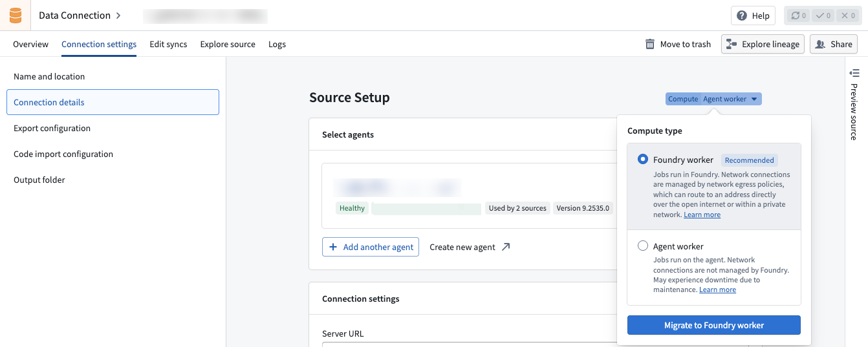Open the failed jobs X counter
This screenshot has width=868, height=347.
(x=847, y=16)
